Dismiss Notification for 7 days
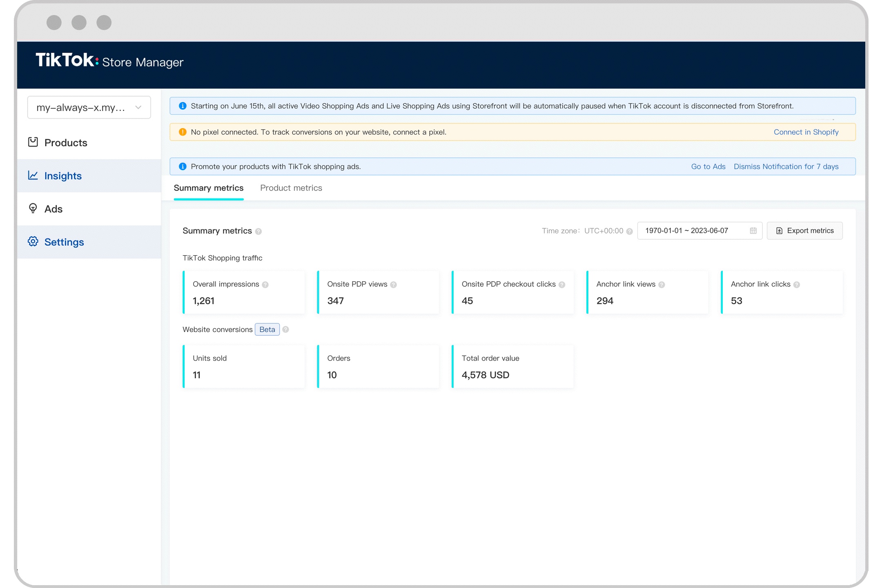 click(x=786, y=166)
